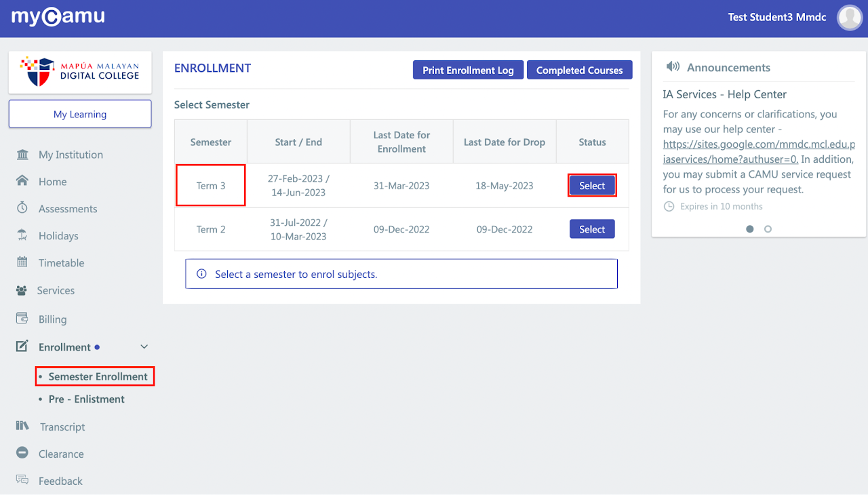Click the Expires in 10 months text
Image resolution: width=868 pixels, height=495 pixels.
[722, 206]
